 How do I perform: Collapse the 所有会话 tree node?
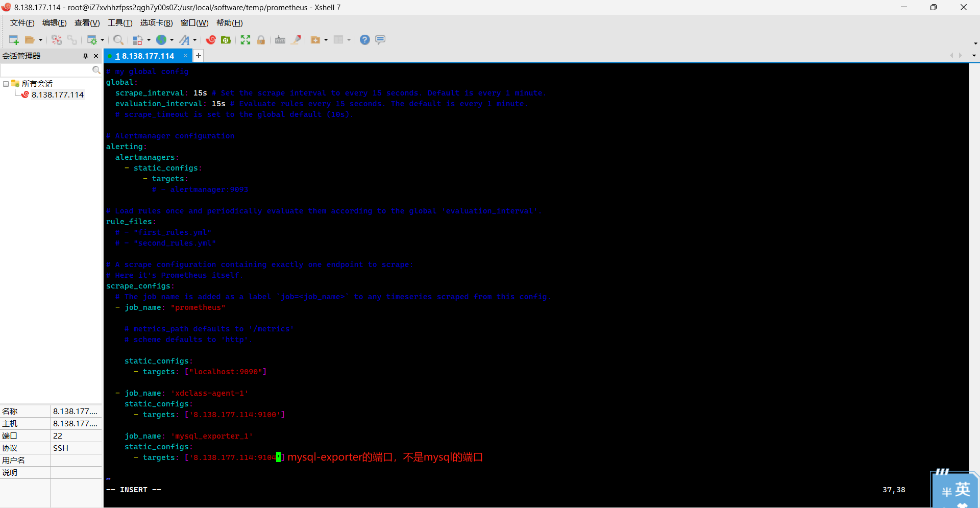click(x=6, y=84)
